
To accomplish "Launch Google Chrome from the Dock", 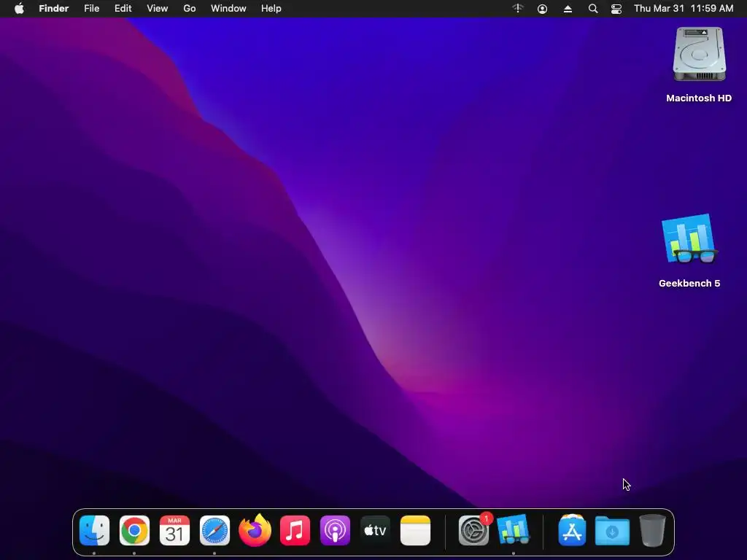I will [x=134, y=530].
